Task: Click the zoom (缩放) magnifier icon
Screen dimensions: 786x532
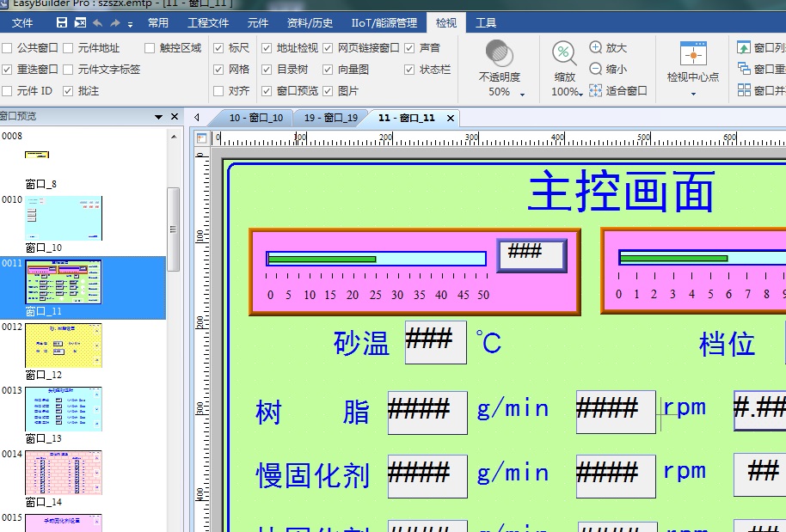Action: click(x=565, y=53)
